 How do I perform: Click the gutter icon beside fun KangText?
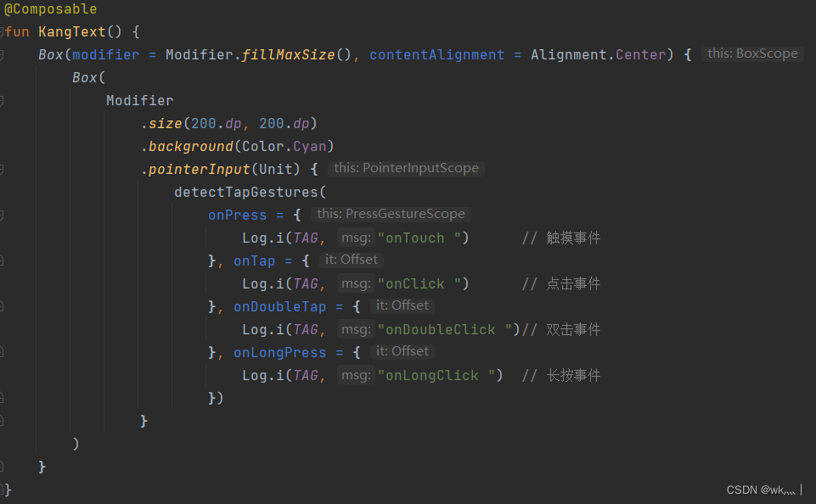(x=5, y=31)
